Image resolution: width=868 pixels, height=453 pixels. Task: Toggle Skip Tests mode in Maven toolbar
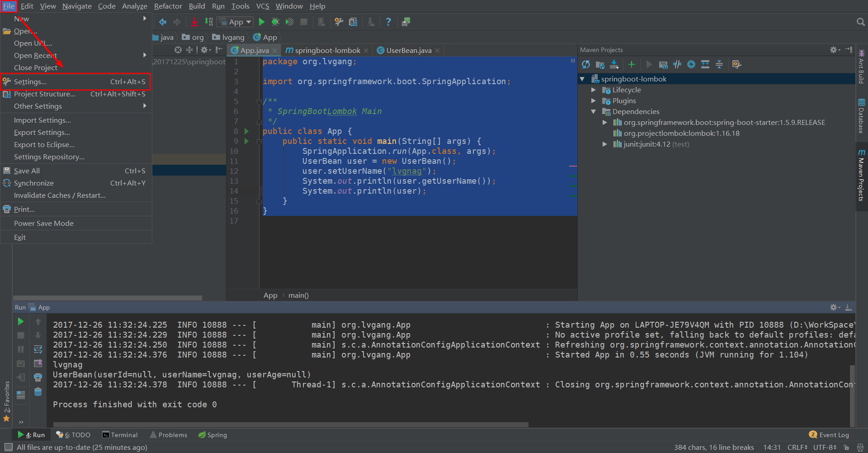[x=691, y=64]
